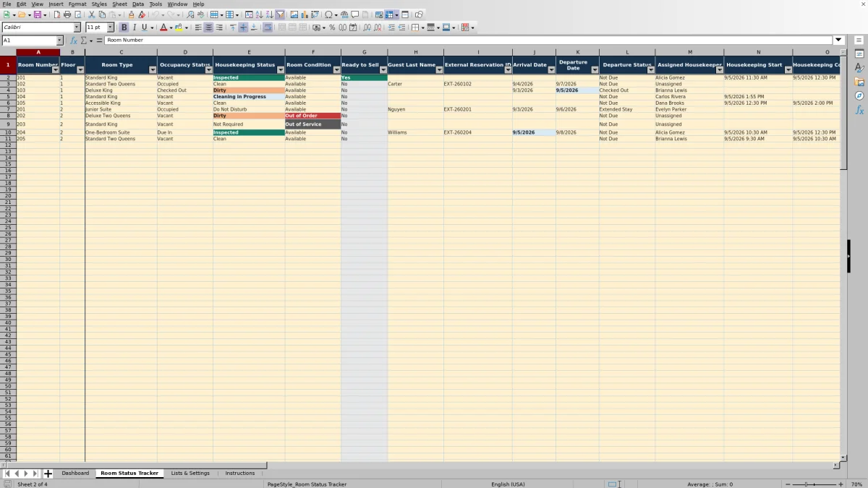Open the Font Size dropdown
This screenshot has width=868, height=488.
111,27
